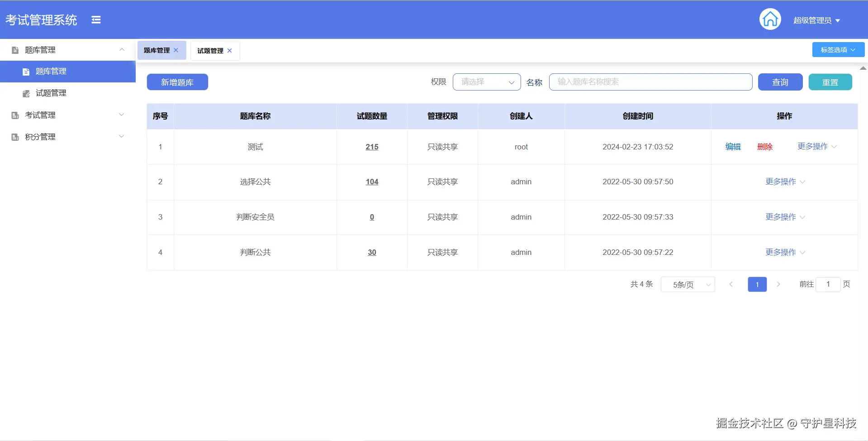Viewport: 868px width, 441px height.
Task: Open the 超级管理员 account menu
Action: click(x=817, y=20)
